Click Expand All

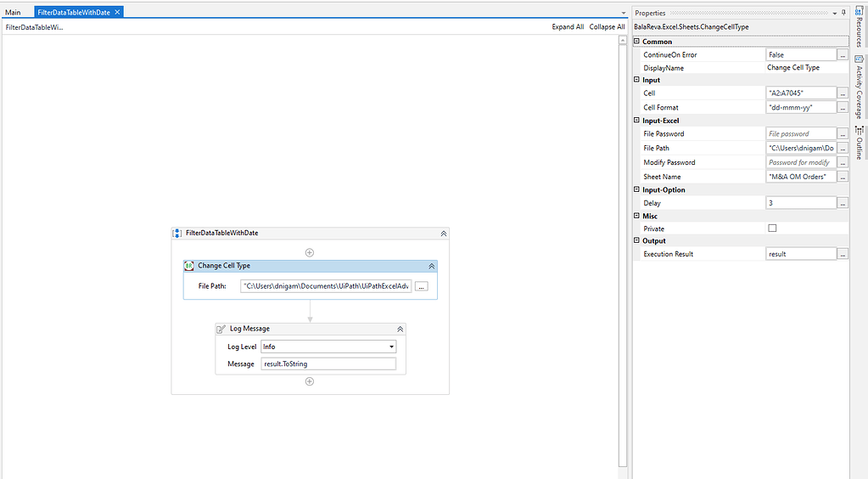click(x=568, y=26)
